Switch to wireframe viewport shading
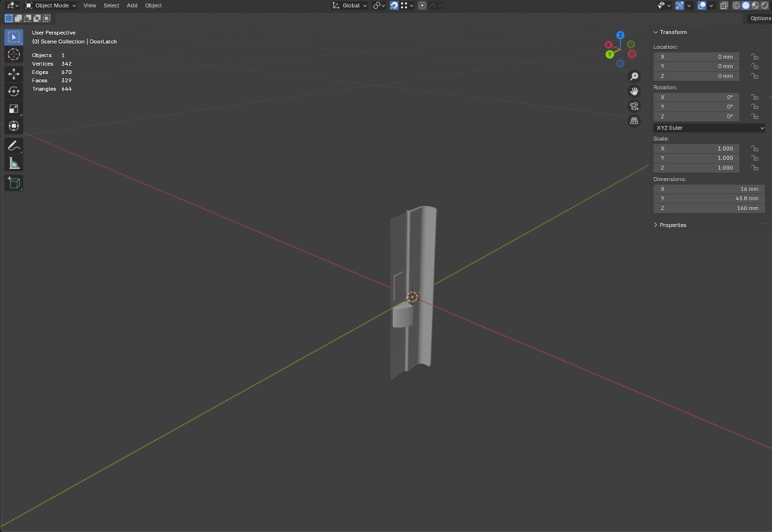 pos(737,5)
